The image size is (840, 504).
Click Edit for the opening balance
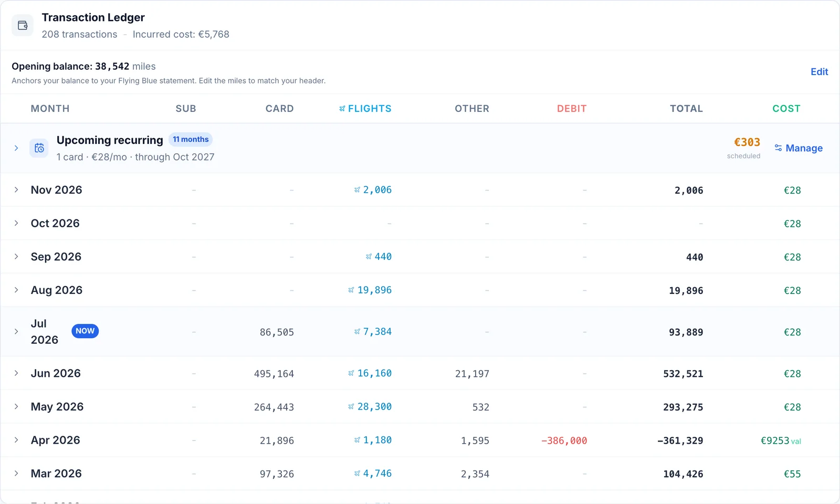point(819,72)
